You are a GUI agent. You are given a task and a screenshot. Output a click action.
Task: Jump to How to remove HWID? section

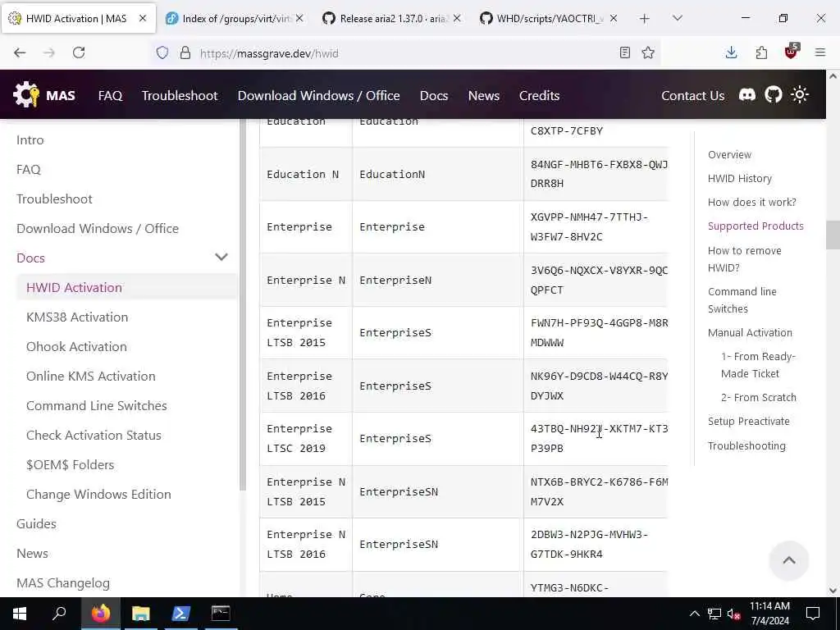tap(745, 258)
